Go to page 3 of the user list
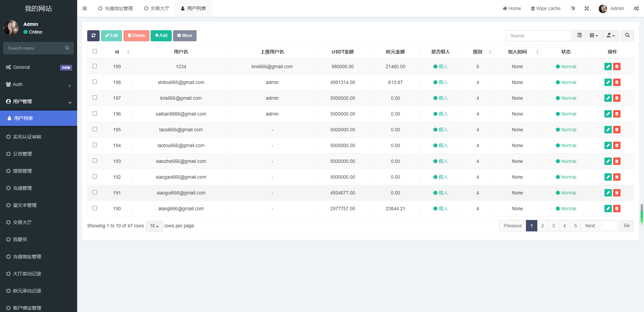644x312 pixels. pyautogui.click(x=553, y=226)
